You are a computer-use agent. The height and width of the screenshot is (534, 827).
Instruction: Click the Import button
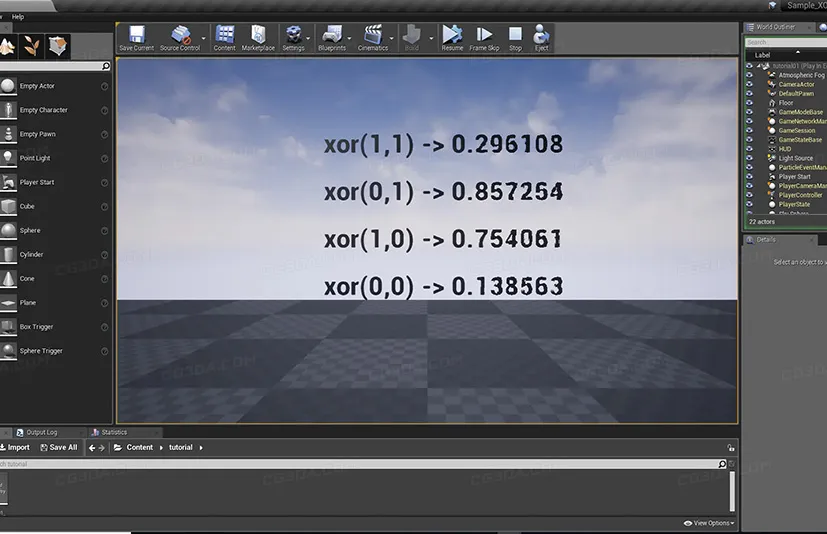[x=15, y=447]
